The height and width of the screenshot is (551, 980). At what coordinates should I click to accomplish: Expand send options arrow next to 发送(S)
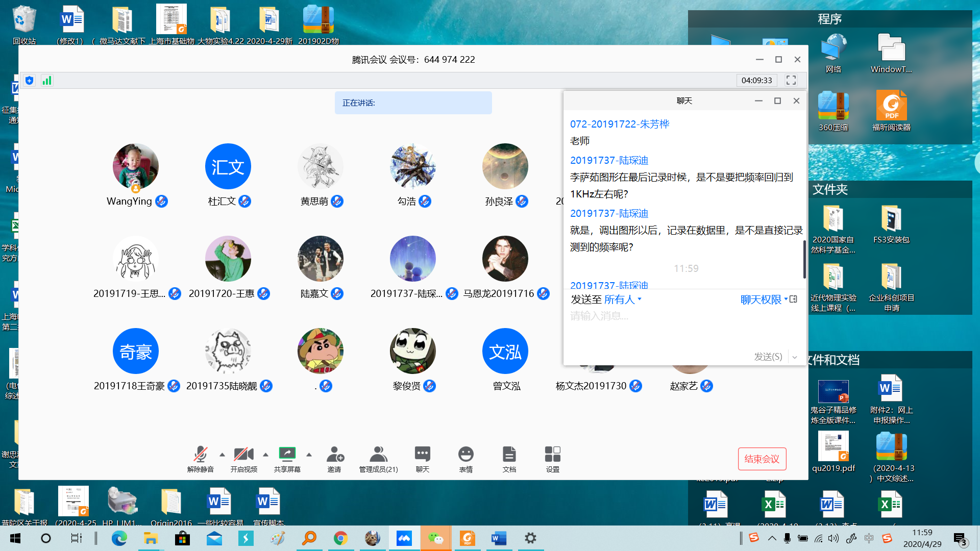pos(795,357)
